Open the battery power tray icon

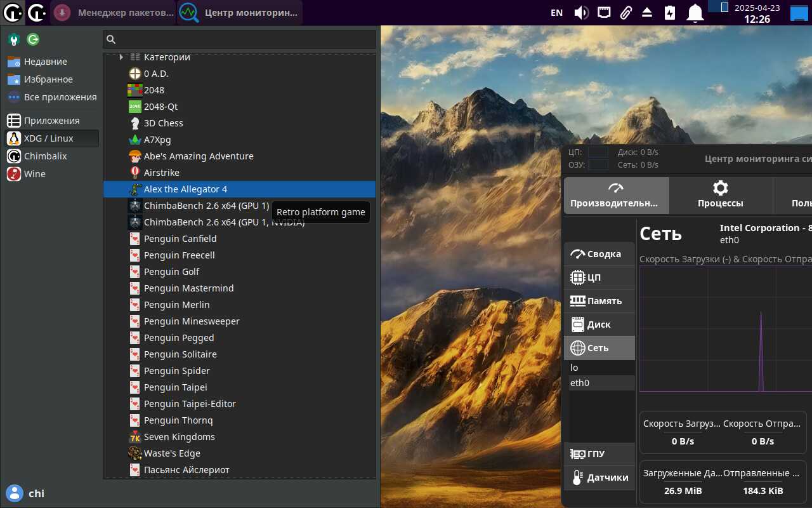[670, 13]
